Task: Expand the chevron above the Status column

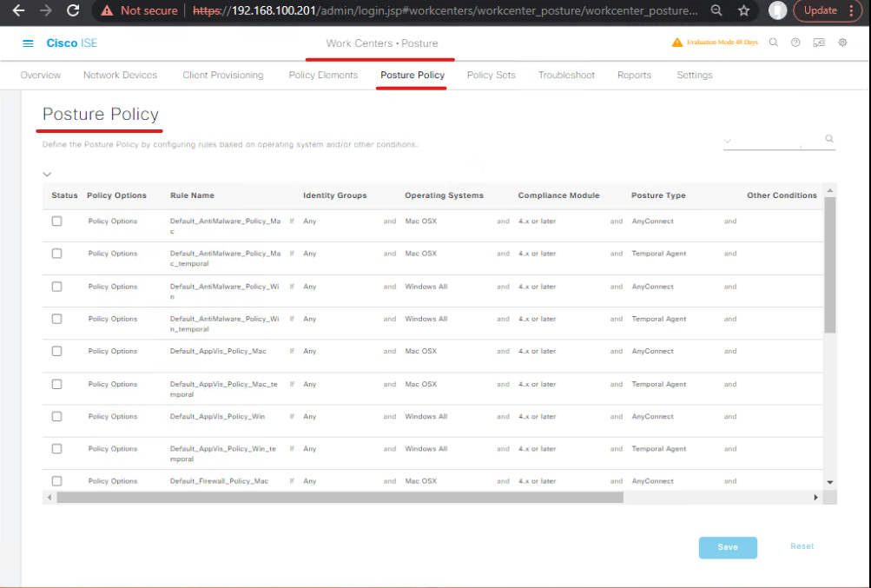Action: click(x=47, y=175)
